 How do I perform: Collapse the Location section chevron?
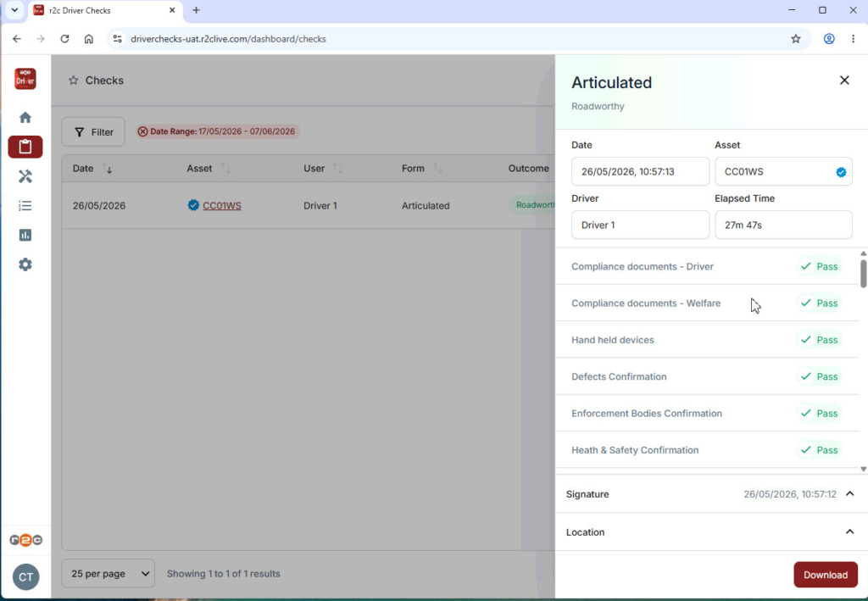click(849, 531)
